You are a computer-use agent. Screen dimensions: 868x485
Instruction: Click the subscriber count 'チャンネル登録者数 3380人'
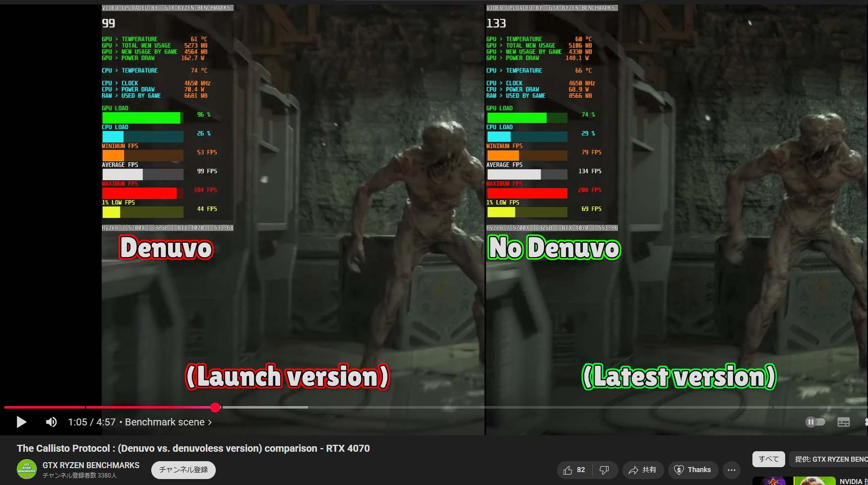80,476
